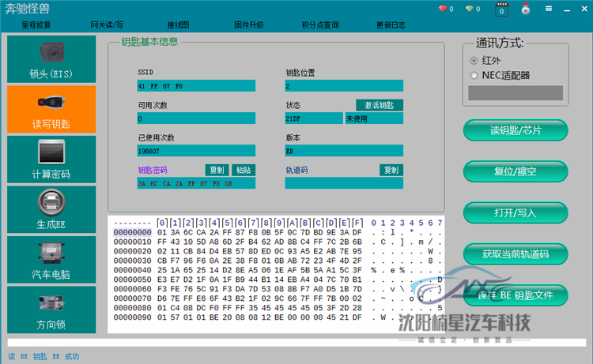
Task: Click 获取当前轨道码 button
Action: (515, 254)
